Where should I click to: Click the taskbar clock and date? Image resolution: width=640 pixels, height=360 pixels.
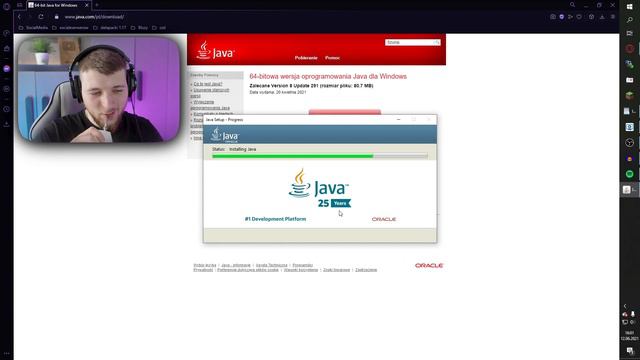[629, 336]
